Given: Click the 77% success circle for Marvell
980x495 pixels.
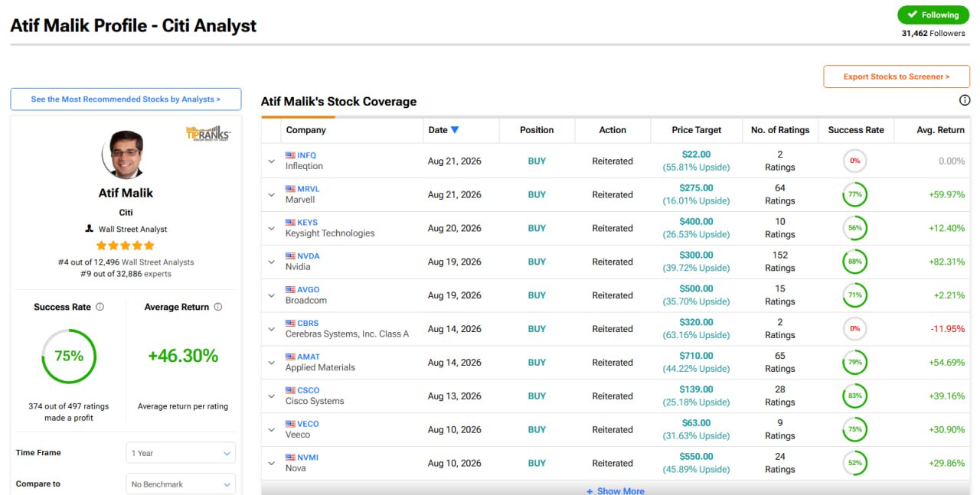Looking at the screenshot, I should [855, 194].
